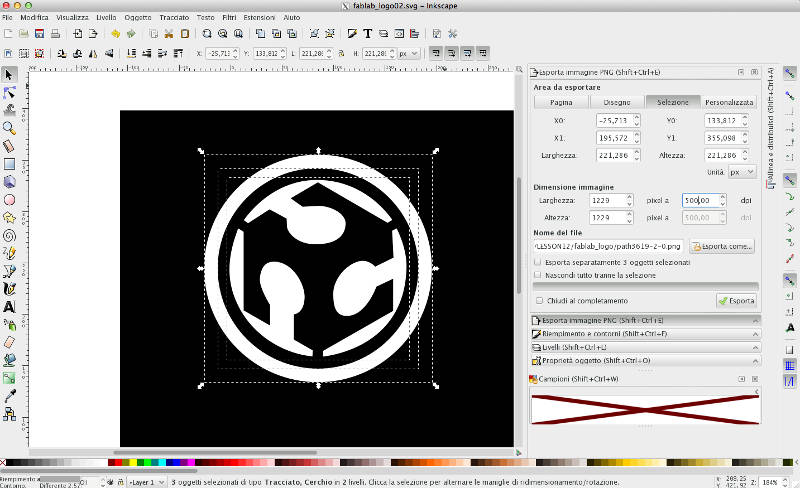Image resolution: width=800 pixels, height=488 pixels.
Task: Expand Riempimento e contorni panel
Action: coord(645,334)
